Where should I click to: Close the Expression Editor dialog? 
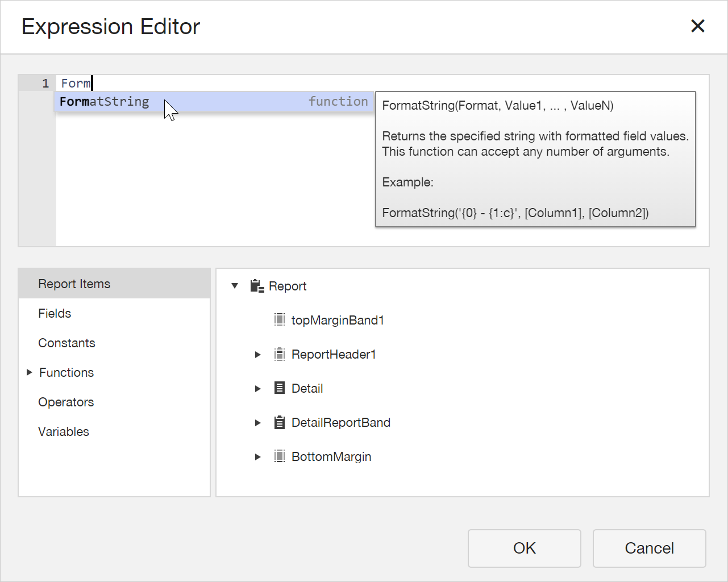click(x=697, y=26)
